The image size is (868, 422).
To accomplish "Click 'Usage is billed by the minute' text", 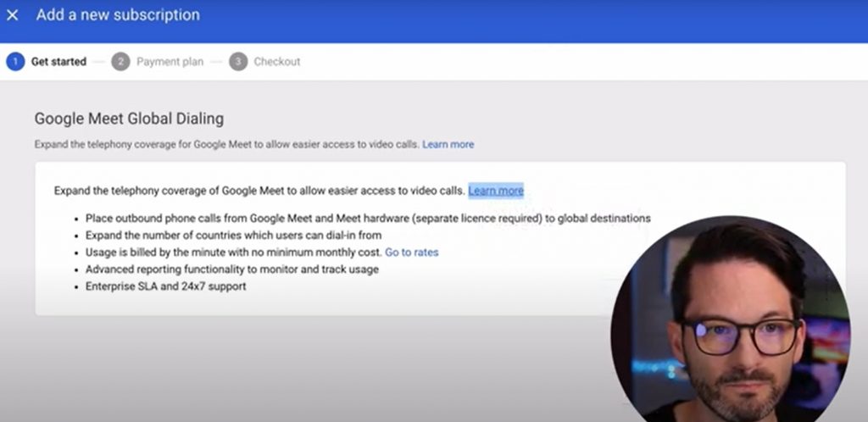I will pyautogui.click(x=234, y=253).
